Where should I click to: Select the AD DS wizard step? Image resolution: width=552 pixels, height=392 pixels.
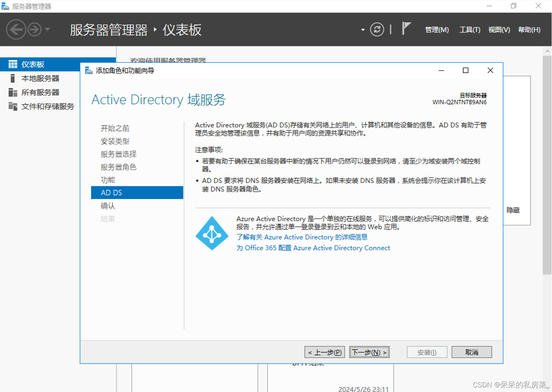coord(137,193)
